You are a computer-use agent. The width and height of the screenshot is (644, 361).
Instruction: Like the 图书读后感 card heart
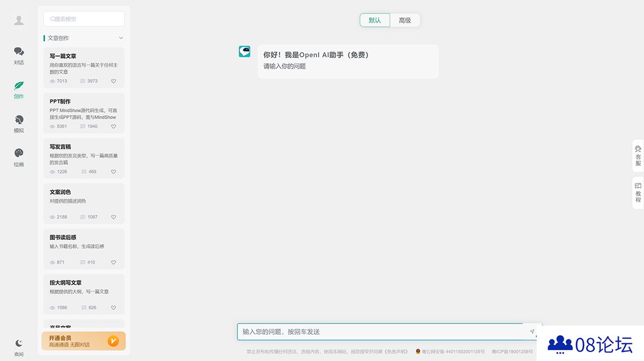pyautogui.click(x=113, y=262)
